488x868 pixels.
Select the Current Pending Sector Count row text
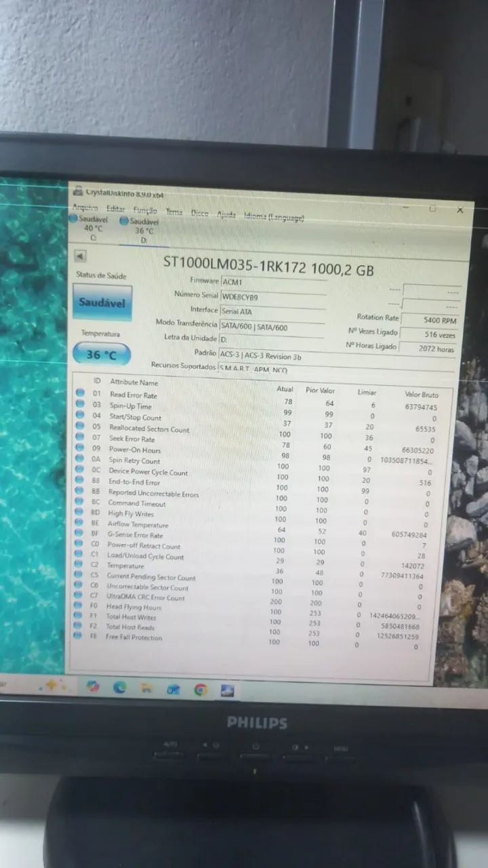click(x=151, y=577)
